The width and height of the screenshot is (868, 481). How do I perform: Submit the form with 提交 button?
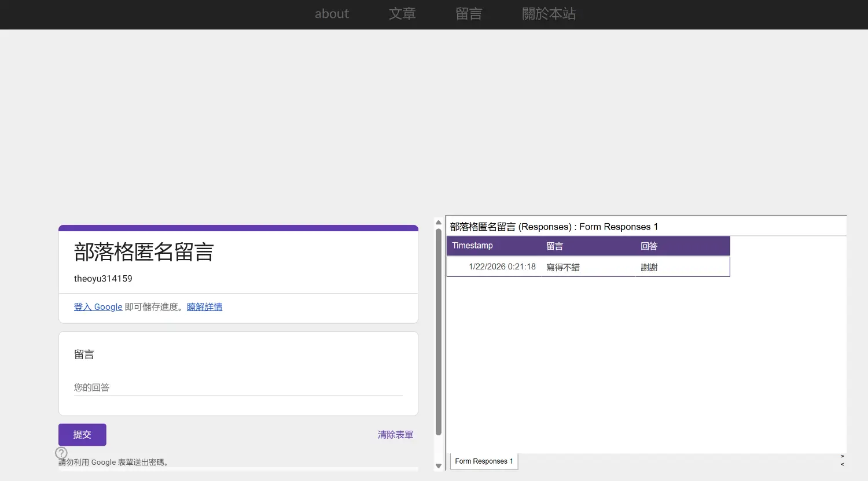coord(82,435)
